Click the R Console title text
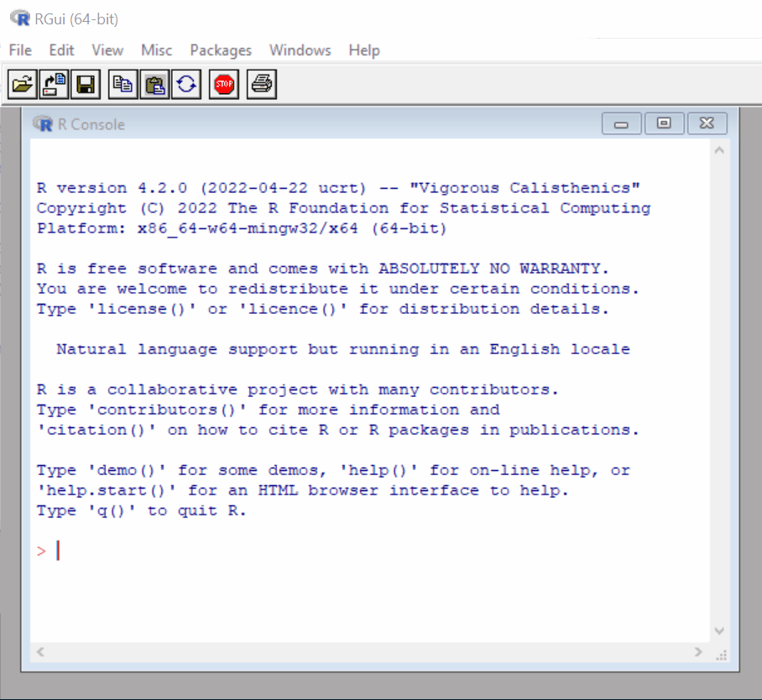The image size is (762, 700). point(91,124)
